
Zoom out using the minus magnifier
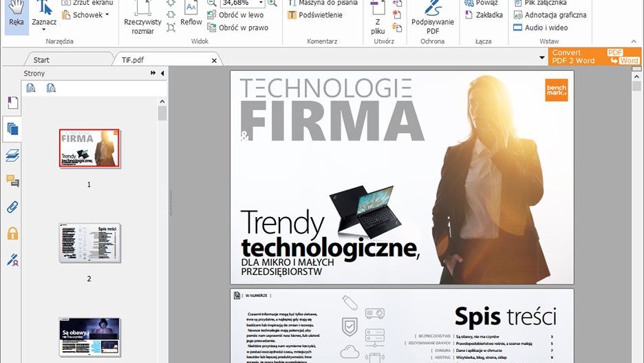point(211,3)
